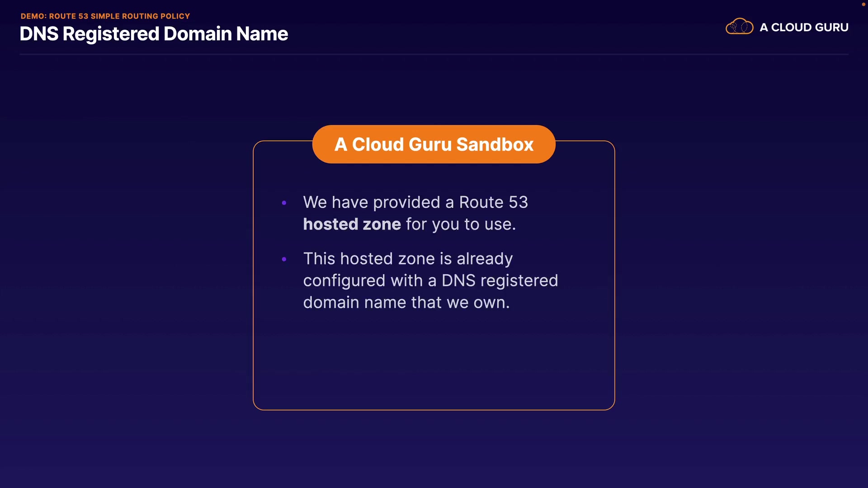868x488 pixels.
Task: Click the word "Sandbox" in the orange pill
Action: 495,145
